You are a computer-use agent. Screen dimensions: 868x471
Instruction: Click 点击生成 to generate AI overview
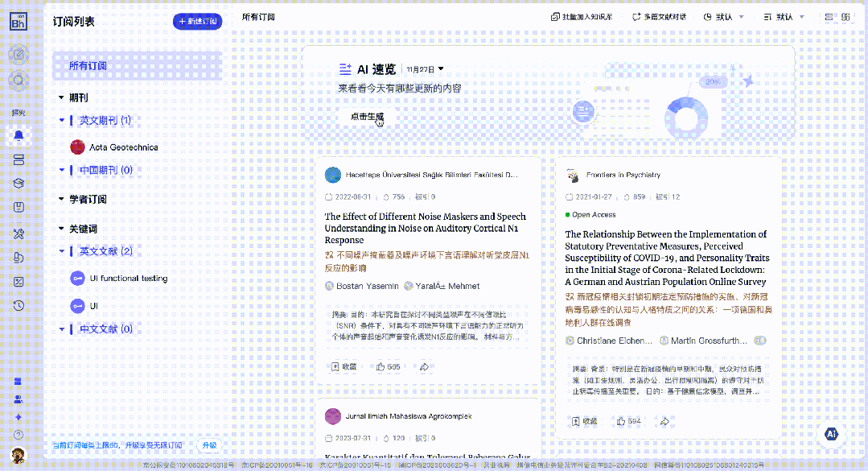[367, 117]
